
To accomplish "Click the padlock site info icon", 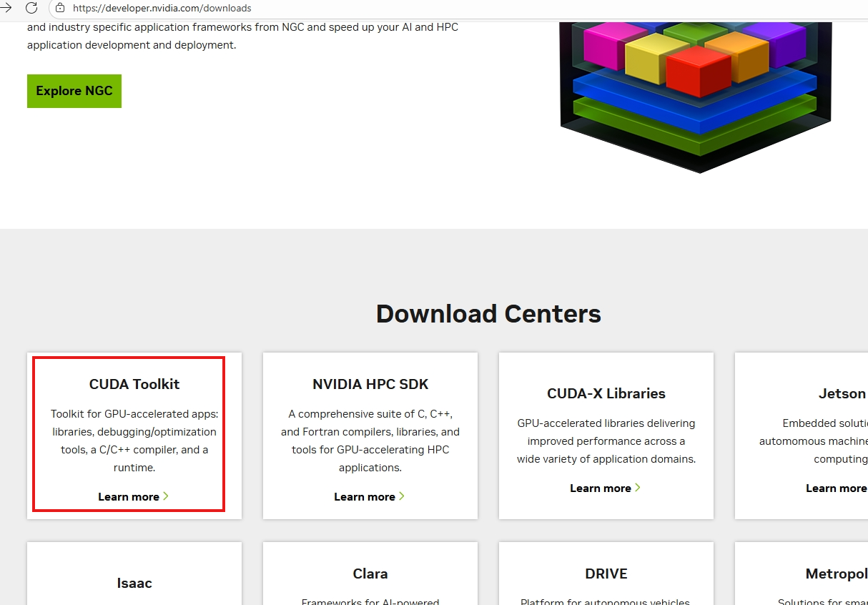I will tap(60, 8).
